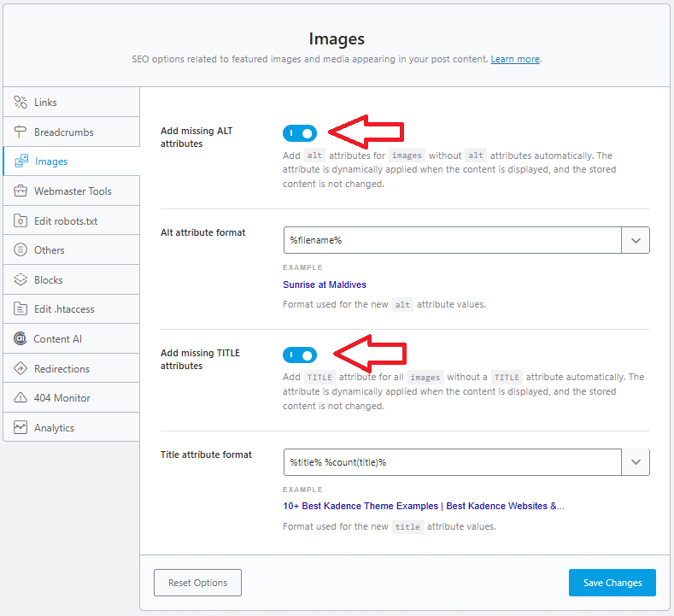This screenshot has width=674, height=616.
Task: Click the Content AI icon
Action: pos(21,339)
